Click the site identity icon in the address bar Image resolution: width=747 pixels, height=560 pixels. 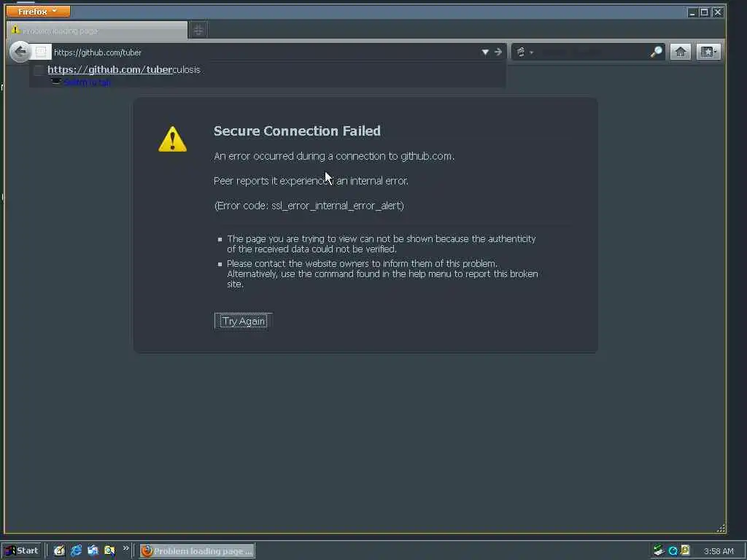pos(41,52)
